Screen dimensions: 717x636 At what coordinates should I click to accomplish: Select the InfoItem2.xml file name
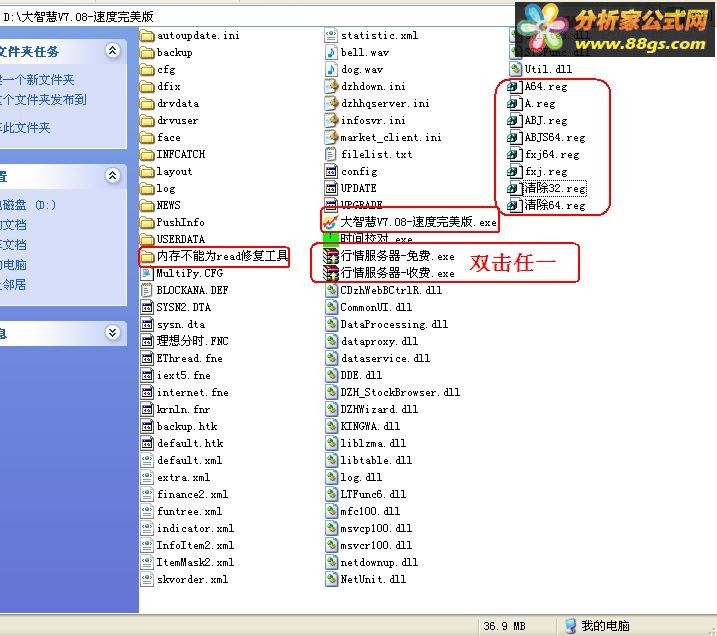point(195,545)
